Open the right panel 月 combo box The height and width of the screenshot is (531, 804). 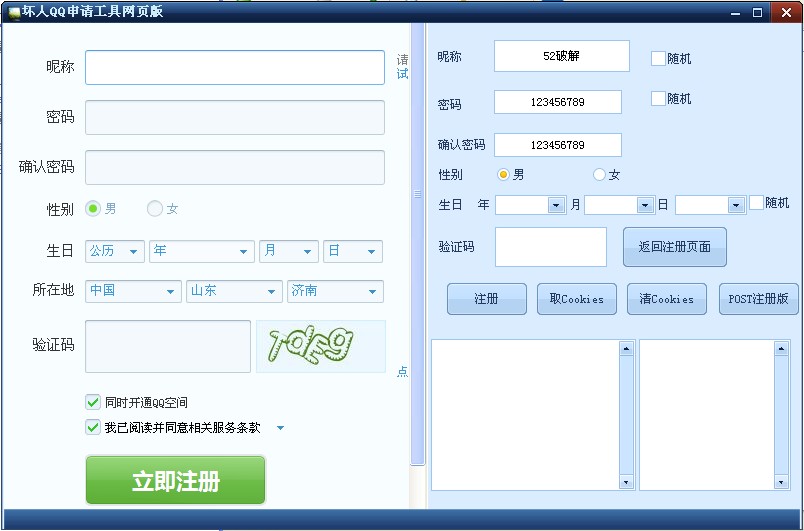[645, 205]
